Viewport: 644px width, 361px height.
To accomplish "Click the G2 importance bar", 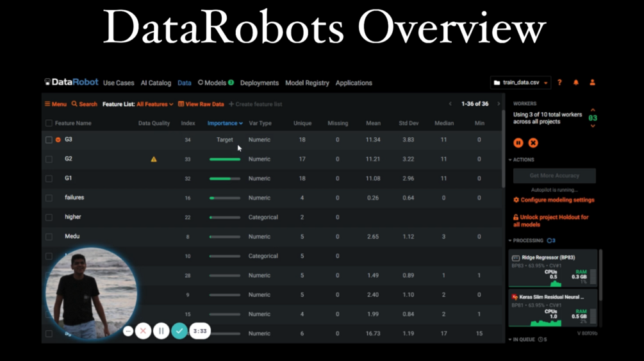I will click(225, 159).
